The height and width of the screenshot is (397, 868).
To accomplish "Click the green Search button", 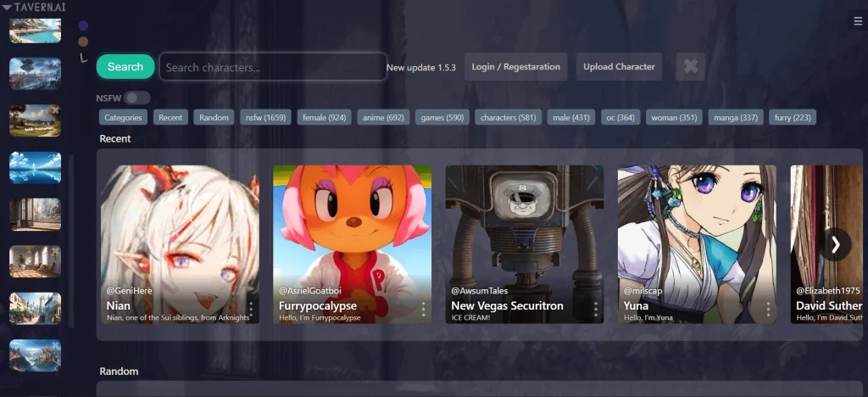I will pyautogui.click(x=125, y=66).
